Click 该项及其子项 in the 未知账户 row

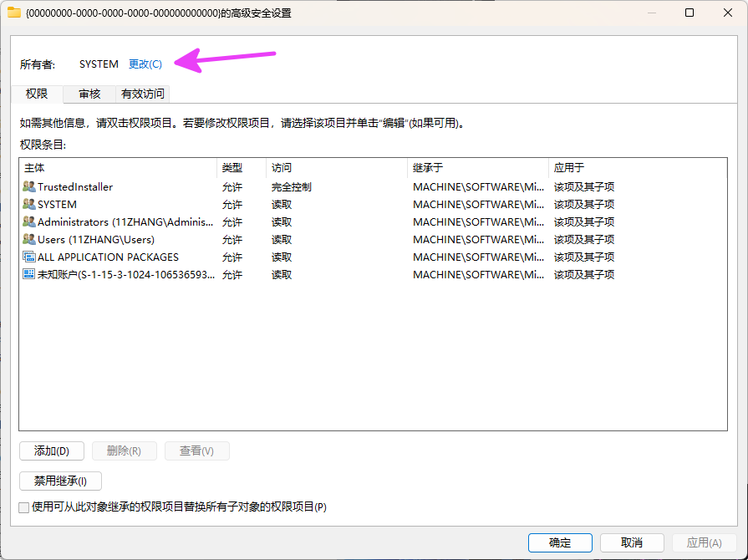[584, 274]
